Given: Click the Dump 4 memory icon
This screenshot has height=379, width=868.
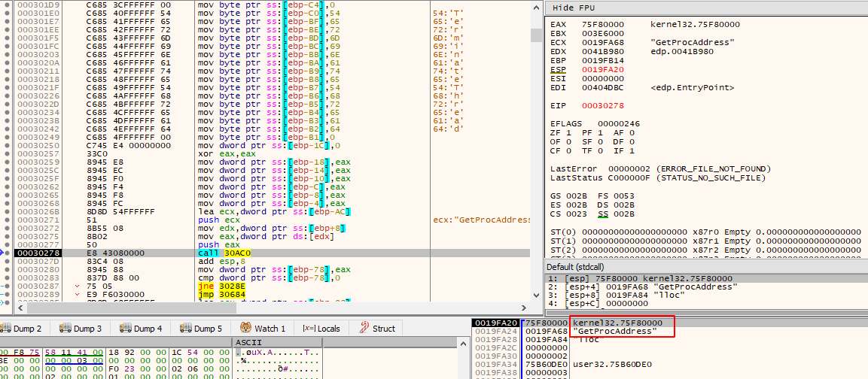Looking at the screenshot, I should click(x=125, y=328).
